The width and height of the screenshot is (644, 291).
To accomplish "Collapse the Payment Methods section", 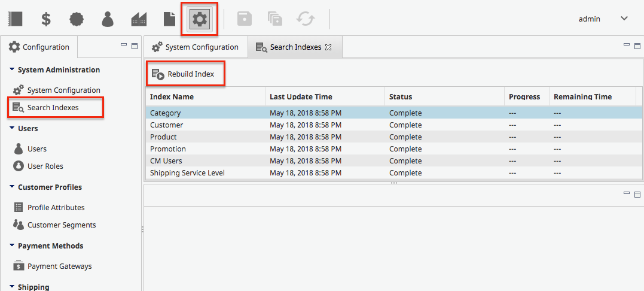I will point(12,245).
